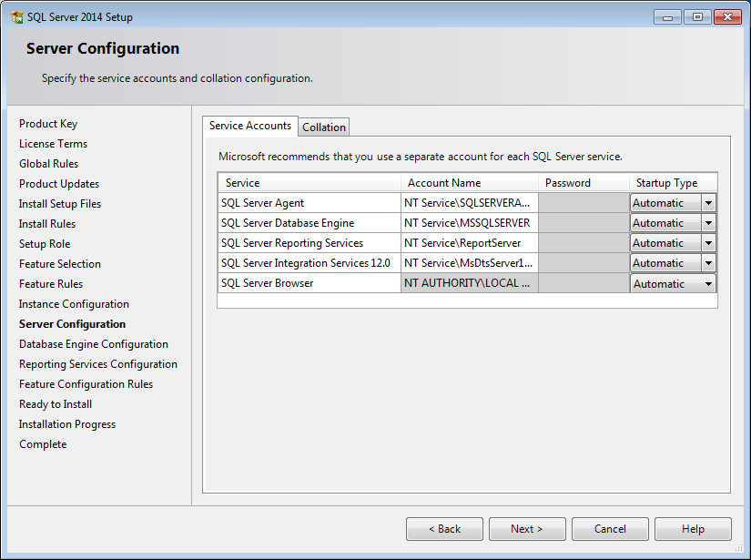Click the Next button
The height and width of the screenshot is (560, 751).
tap(527, 529)
